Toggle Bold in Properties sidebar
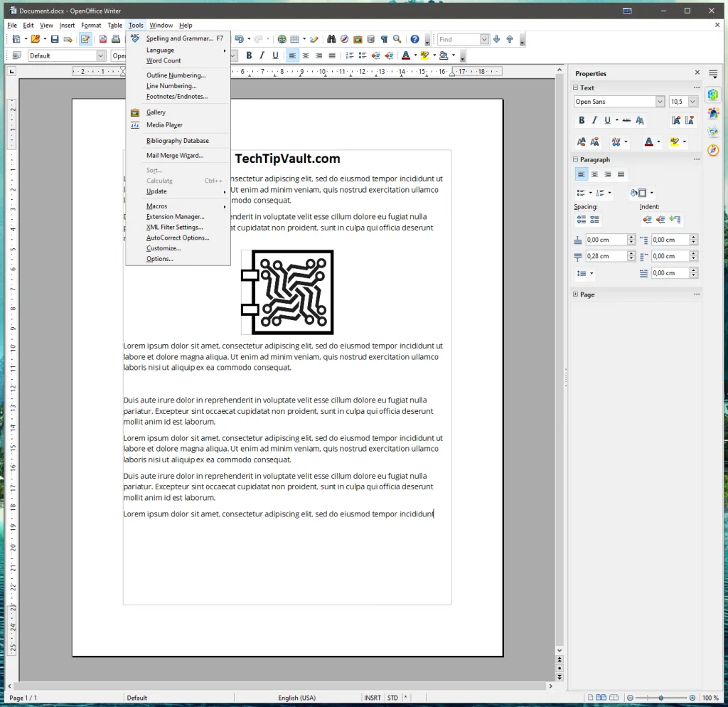The height and width of the screenshot is (707, 728). pos(582,120)
